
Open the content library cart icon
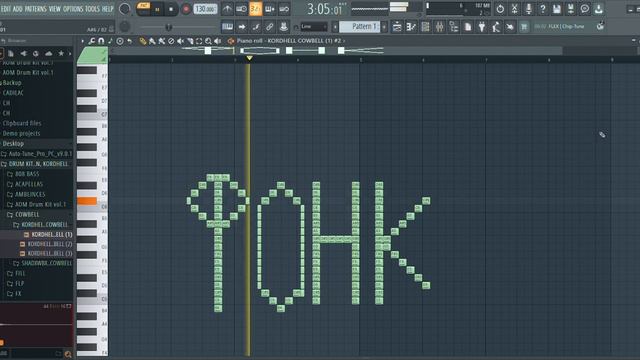[524, 27]
